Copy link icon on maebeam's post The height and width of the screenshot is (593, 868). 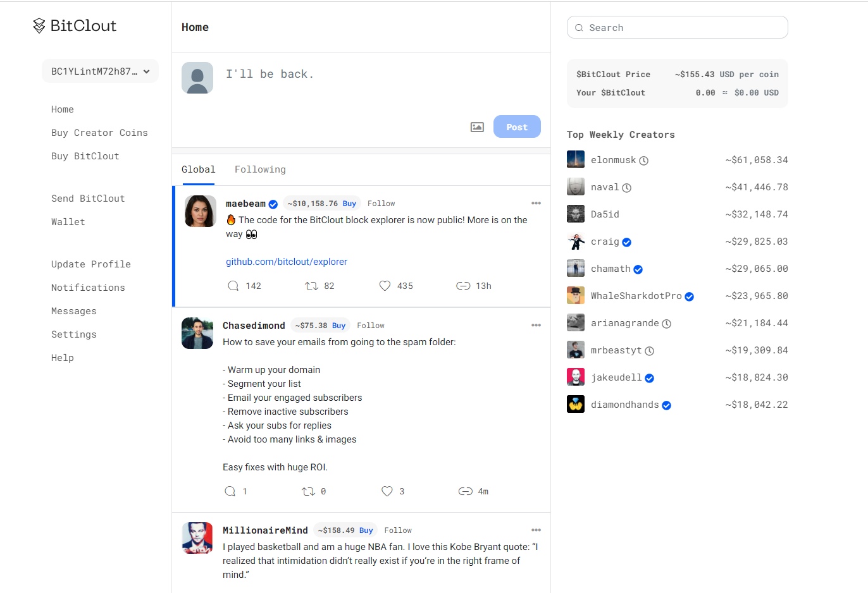[463, 286]
